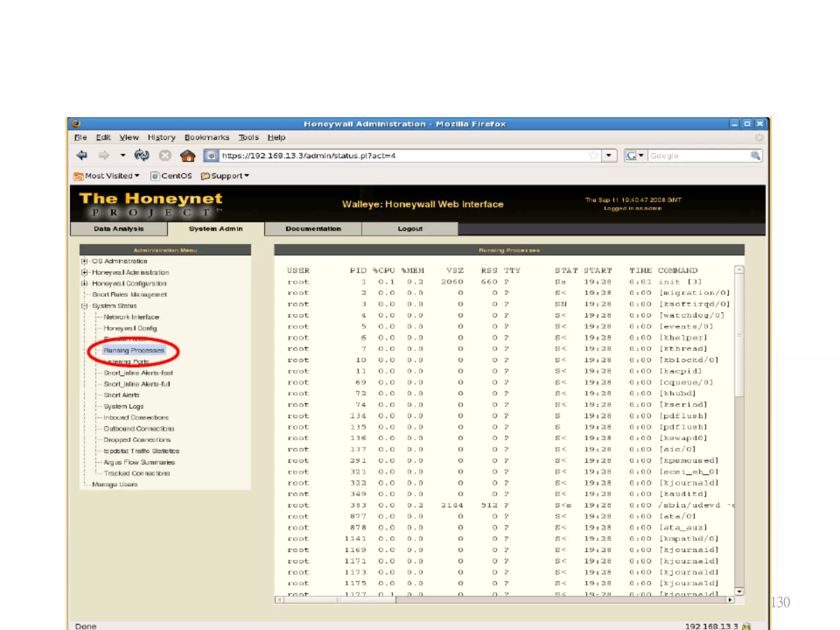Open the search engine selector dropdown
The image size is (840, 630).
641,155
